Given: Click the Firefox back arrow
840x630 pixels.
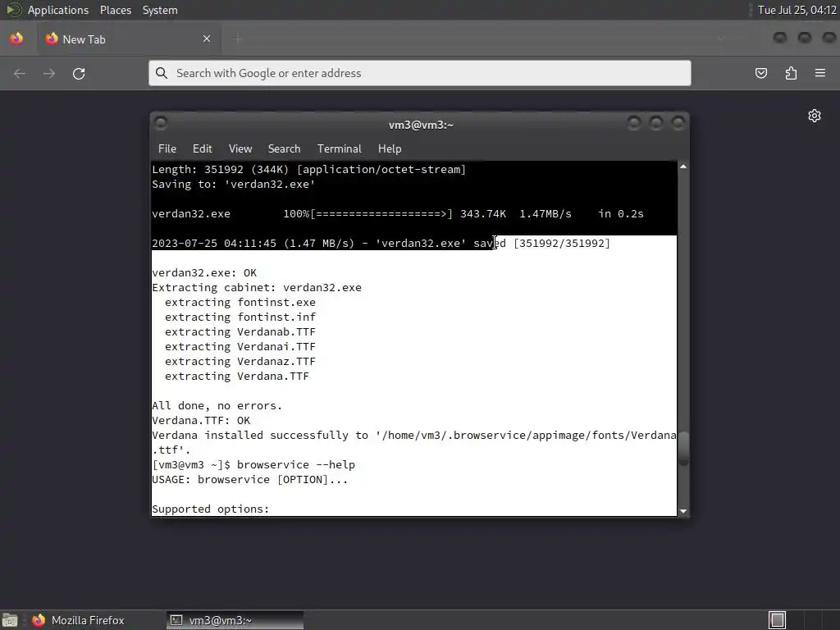Looking at the screenshot, I should click(20, 73).
